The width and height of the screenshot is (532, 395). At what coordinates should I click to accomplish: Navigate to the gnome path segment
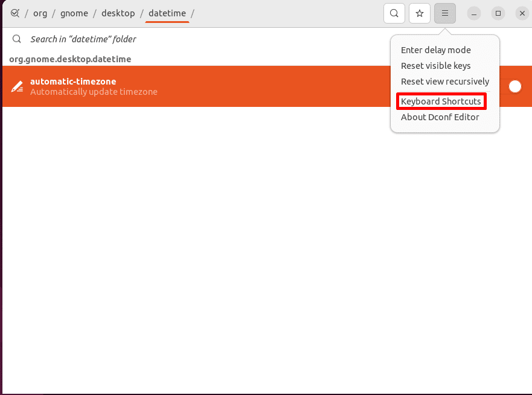pos(74,13)
